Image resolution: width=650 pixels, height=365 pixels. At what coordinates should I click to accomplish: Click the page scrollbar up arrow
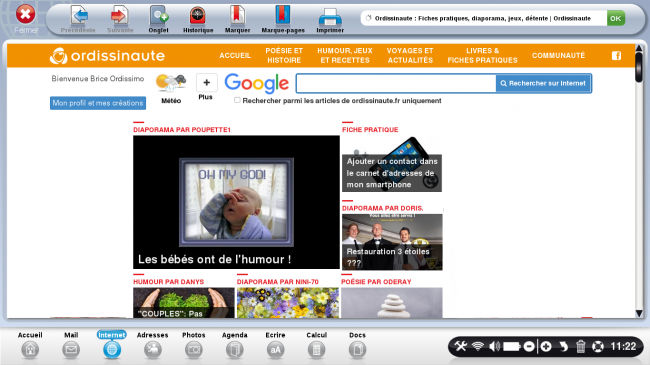pos(639,49)
